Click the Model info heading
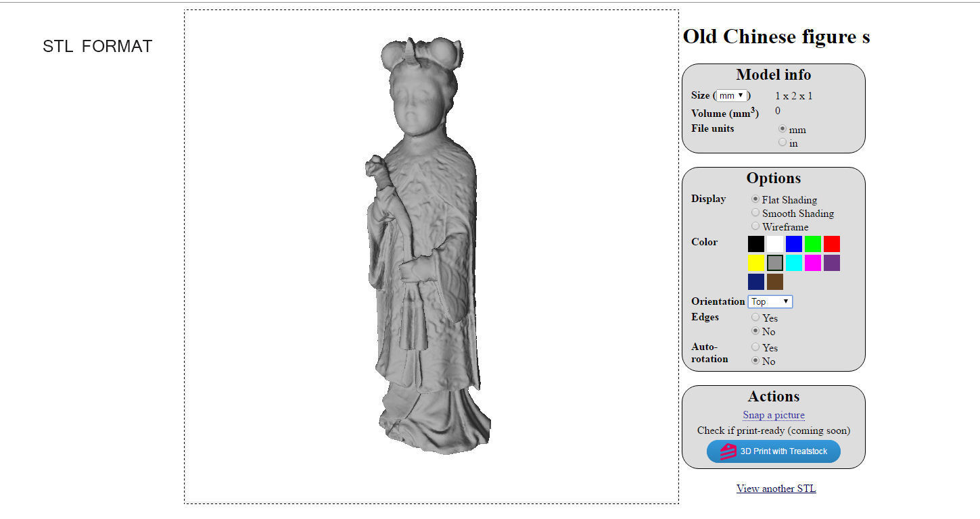 click(774, 75)
